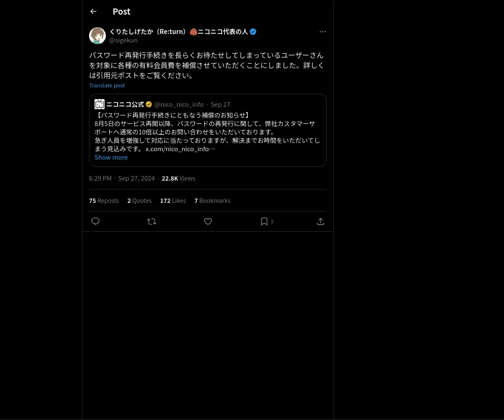
Task: Open ニコニコ公式 avatar icon in quote
Action: [x=100, y=104]
